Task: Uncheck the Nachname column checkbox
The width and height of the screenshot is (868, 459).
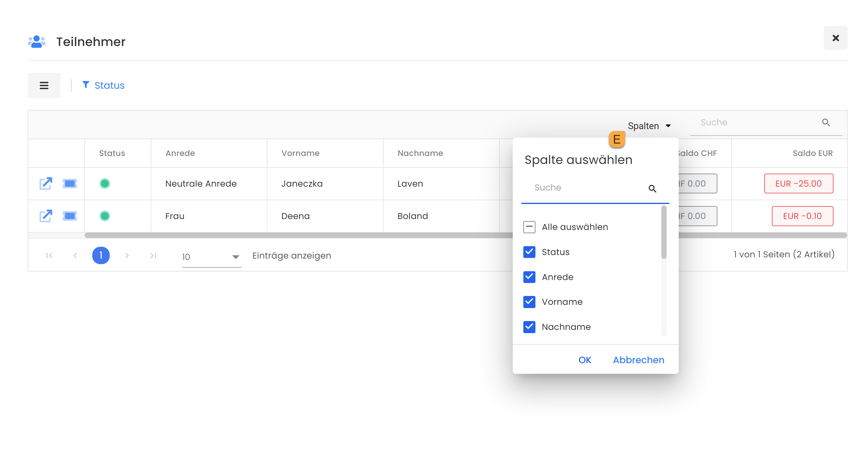Action: click(529, 327)
